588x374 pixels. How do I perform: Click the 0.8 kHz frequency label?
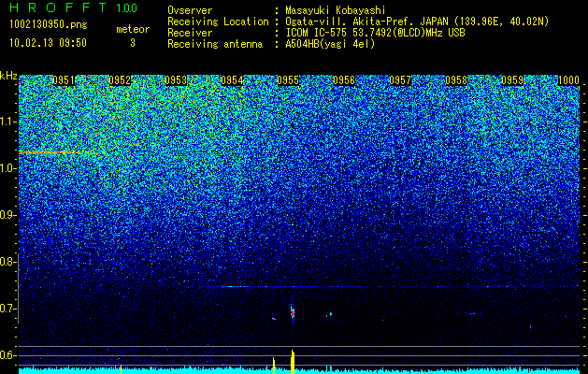(7, 262)
